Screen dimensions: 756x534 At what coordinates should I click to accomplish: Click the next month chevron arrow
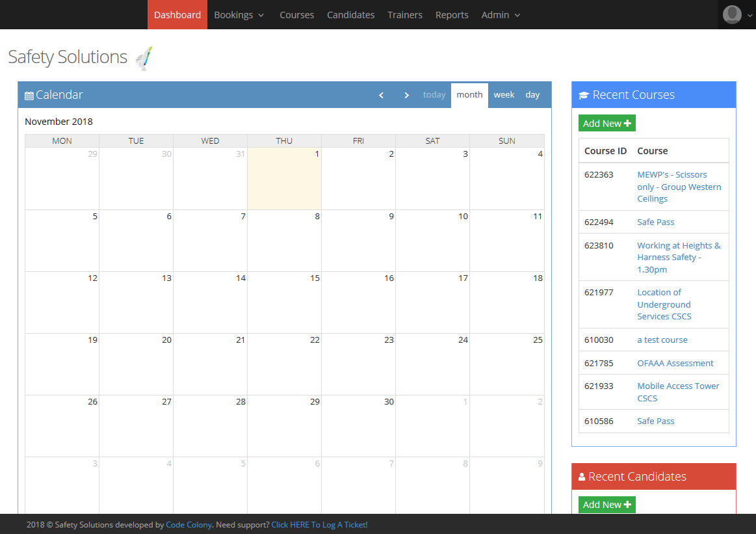[x=406, y=95]
